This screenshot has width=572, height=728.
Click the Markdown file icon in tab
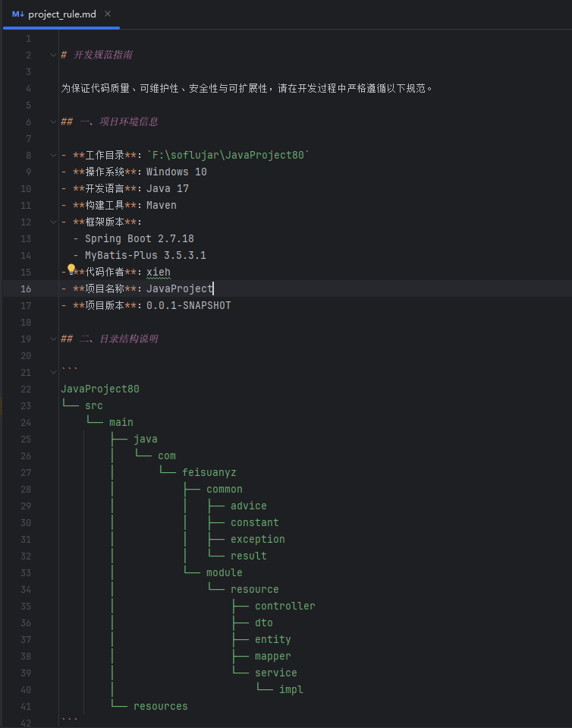click(x=18, y=14)
